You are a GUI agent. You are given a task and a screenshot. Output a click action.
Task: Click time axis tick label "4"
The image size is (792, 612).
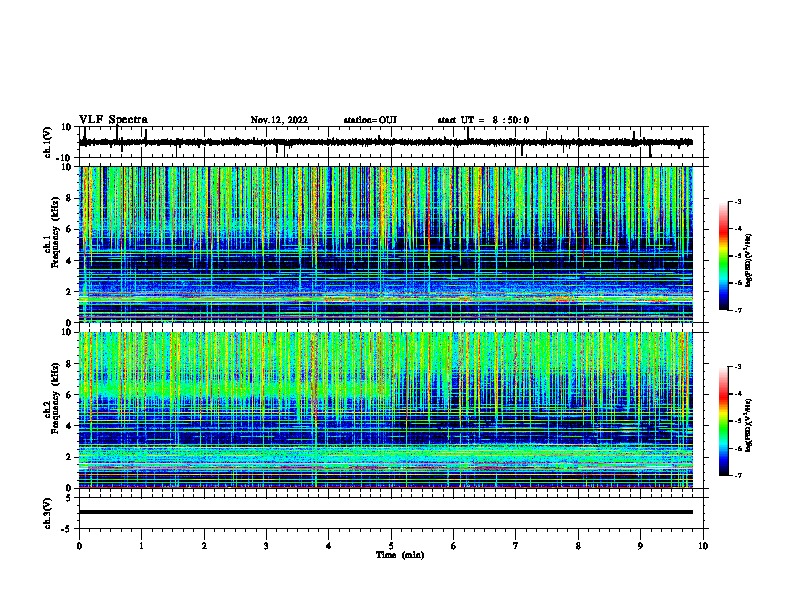click(329, 546)
